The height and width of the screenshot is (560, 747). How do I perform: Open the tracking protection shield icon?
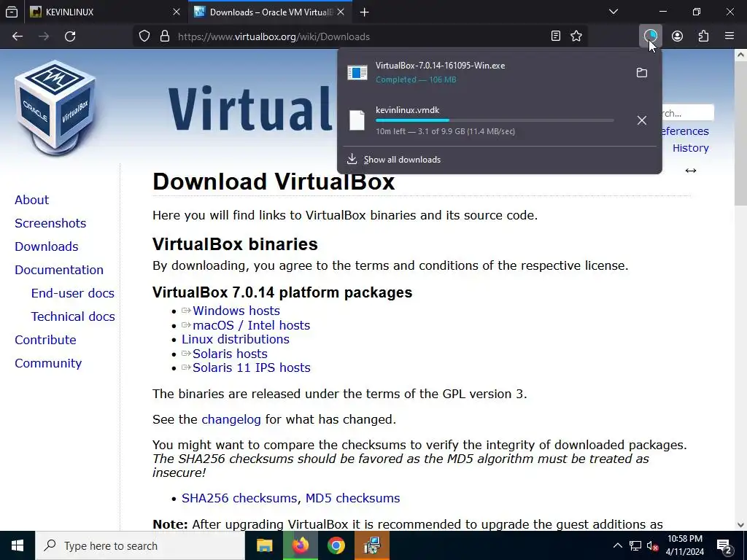coord(144,36)
